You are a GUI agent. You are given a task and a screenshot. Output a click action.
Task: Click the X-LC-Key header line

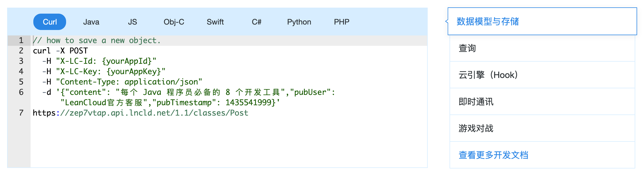click(104, 71)
